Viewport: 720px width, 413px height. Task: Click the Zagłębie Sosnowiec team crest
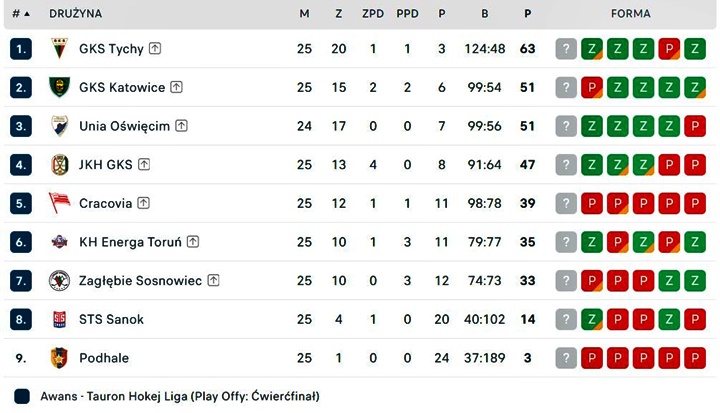[59, 281]
